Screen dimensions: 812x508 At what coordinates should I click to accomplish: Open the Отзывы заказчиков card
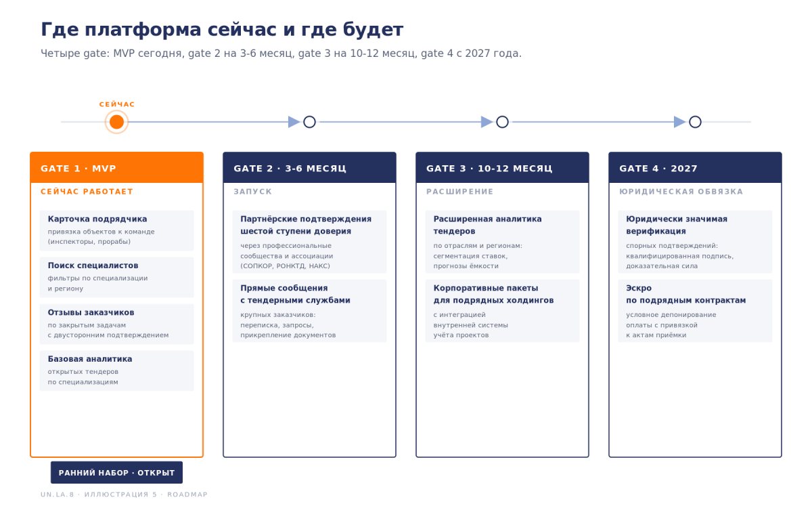coord(116,324)
